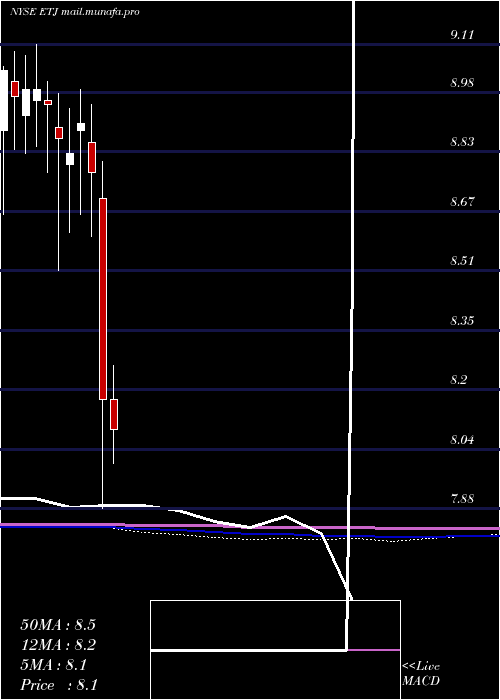
Task: Click the Price : 8.1 reading
Action: click(x=59, y=685)
